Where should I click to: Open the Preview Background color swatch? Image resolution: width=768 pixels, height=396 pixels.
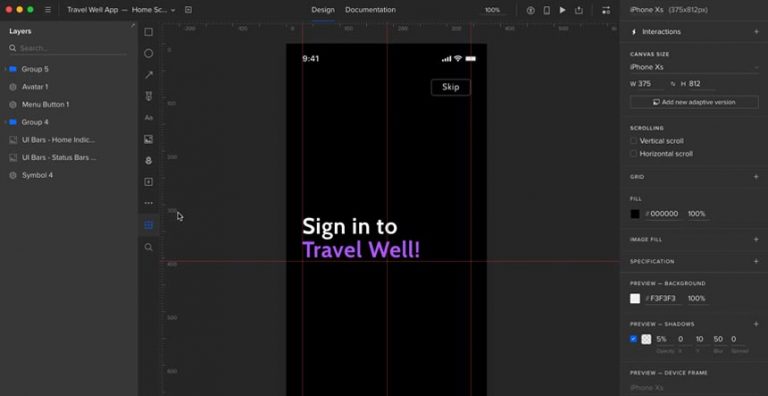tap(635, 298)
